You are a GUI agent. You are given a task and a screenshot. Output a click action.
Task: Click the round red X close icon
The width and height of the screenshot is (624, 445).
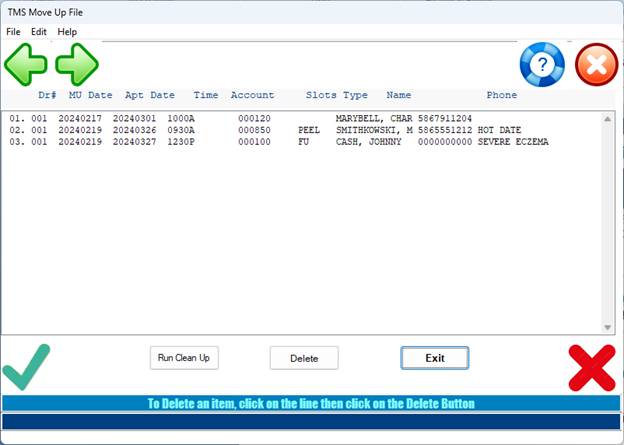(x=597, y=66)
